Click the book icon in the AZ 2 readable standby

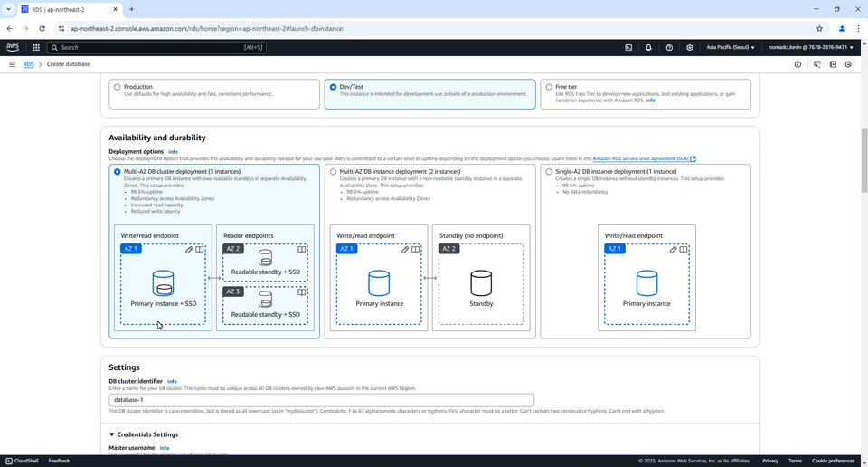(301, 249)
